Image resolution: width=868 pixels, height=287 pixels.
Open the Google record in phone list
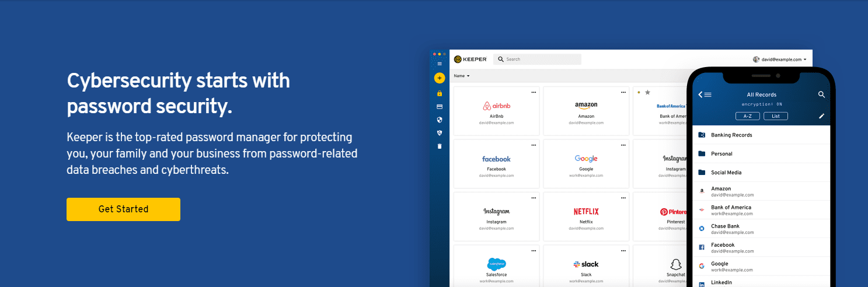[761, 267]
